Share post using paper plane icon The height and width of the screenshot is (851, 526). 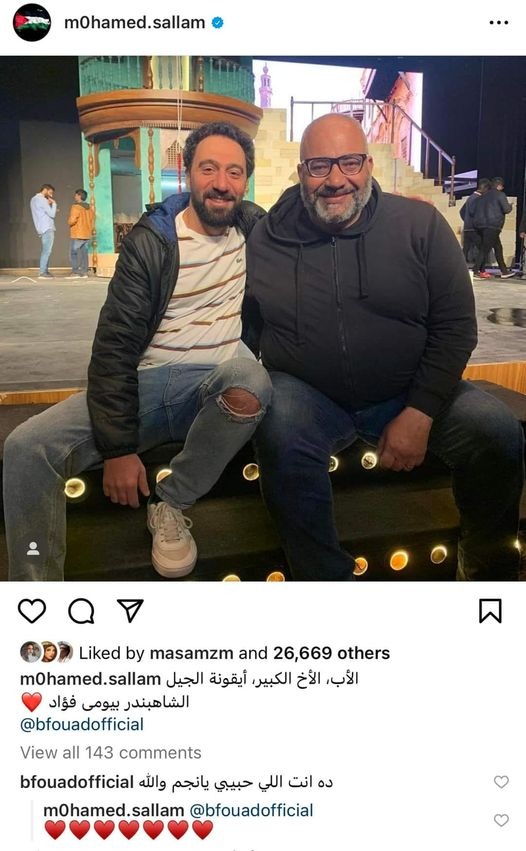click(130, 611)
